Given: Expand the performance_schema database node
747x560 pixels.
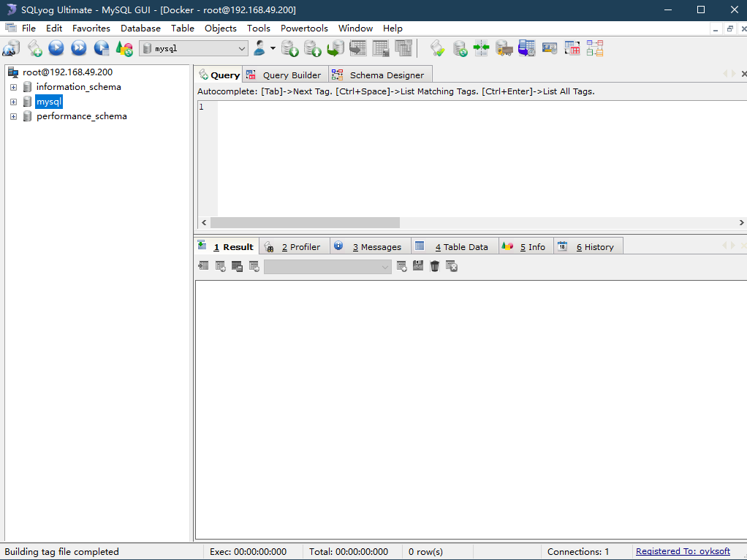Looking at the screenshot, I should (13, 117).
